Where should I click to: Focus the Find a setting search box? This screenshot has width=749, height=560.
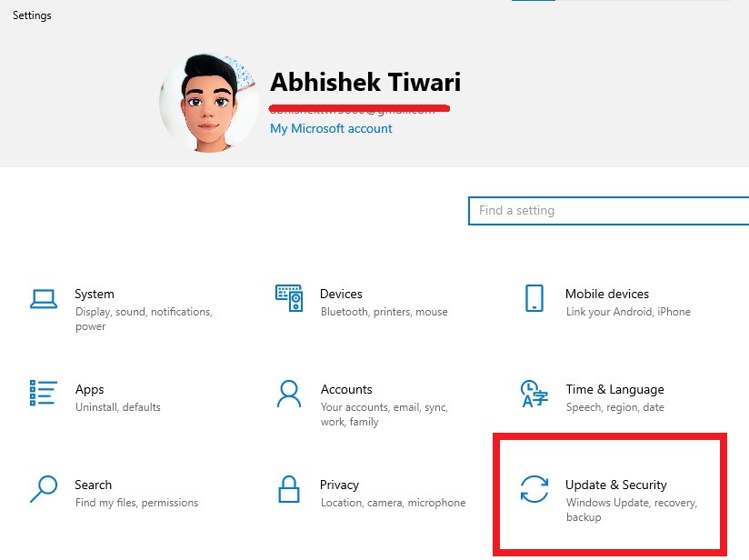point(608,211)
